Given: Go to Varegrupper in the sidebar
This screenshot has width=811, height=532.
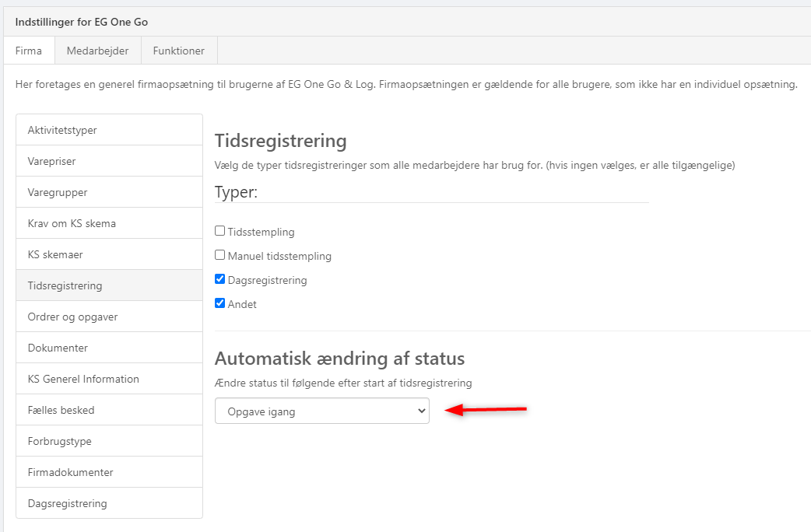Looking at the screenshot, I should (109, 192).
